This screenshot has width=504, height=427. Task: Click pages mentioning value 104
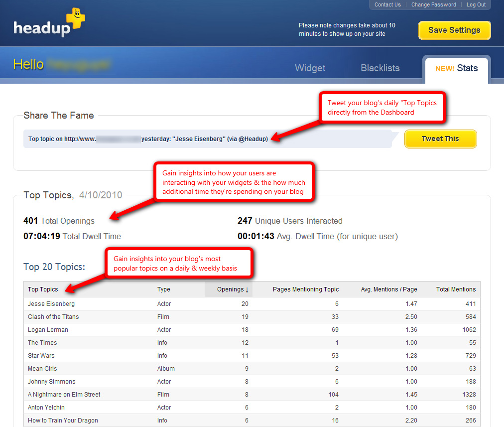(x=333, y=395)
